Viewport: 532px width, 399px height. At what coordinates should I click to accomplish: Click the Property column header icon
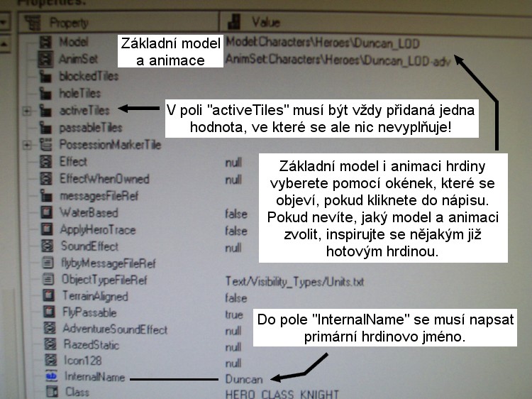point(33,23)
